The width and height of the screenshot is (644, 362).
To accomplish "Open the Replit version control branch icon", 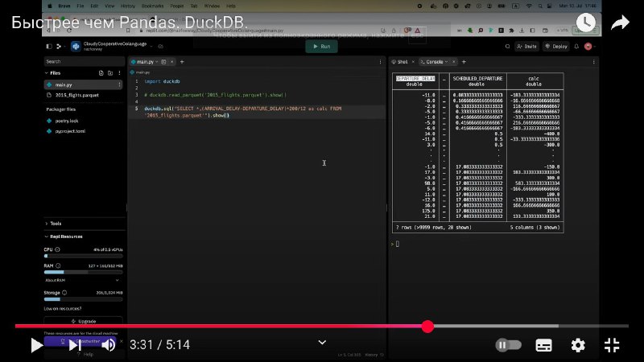I will tap(59, 47).
